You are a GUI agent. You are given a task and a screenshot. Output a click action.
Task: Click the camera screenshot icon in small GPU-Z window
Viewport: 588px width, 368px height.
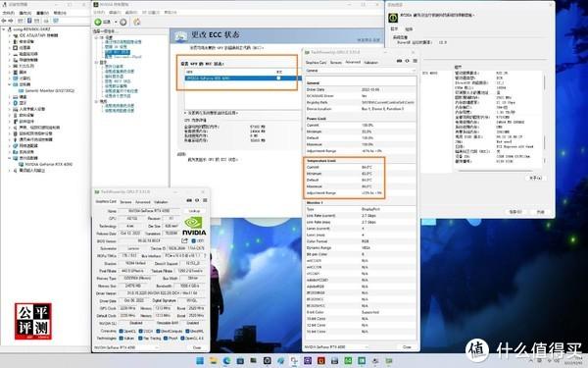(x=189, y=200)
